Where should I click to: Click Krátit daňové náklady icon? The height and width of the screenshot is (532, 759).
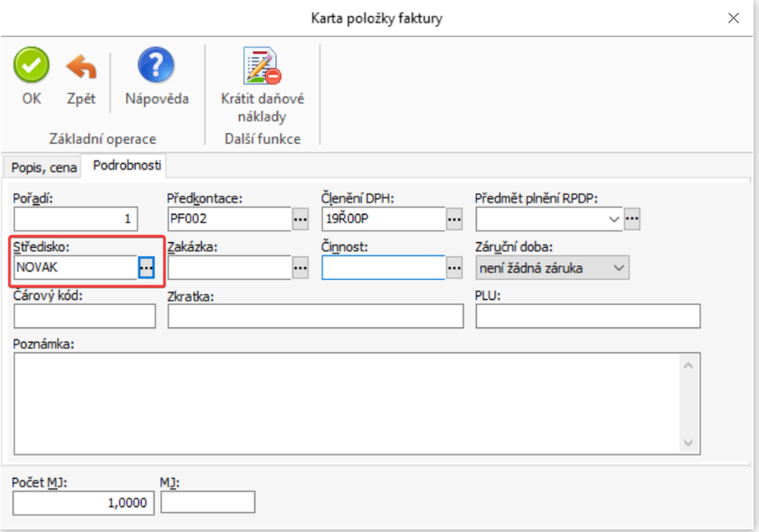(x=262, y=67)
